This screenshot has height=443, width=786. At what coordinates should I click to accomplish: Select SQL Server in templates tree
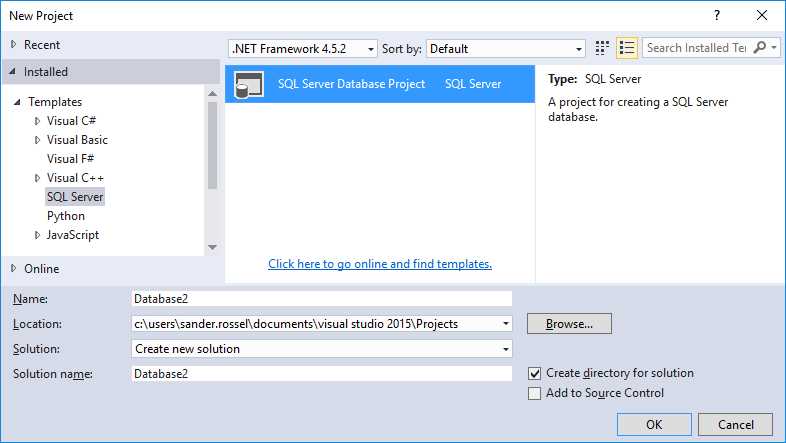[x=75, y=197]
